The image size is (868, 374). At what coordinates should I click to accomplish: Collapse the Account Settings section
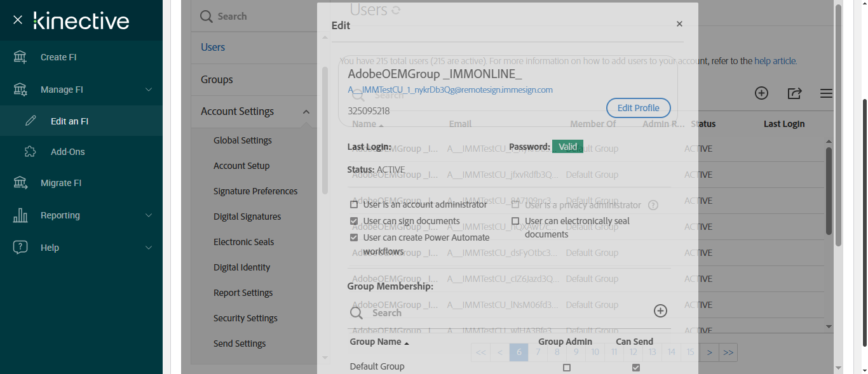(306, 112)
